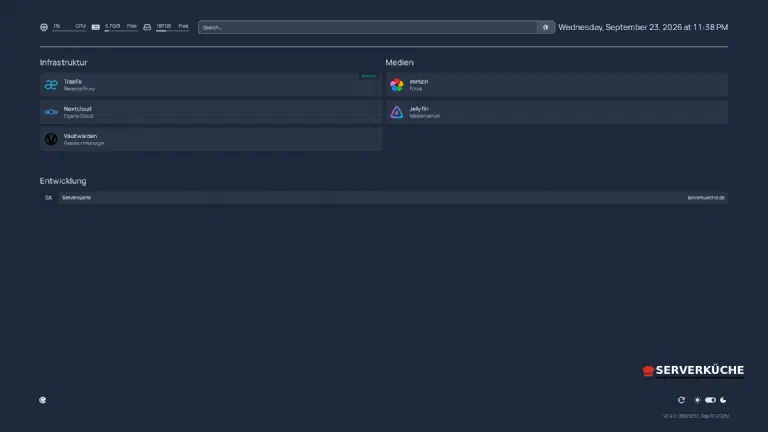Image resolution: width=768 pixels, height=432 pixels.
Task: Click the sun light-mode icon
Action: pos(697,400)
